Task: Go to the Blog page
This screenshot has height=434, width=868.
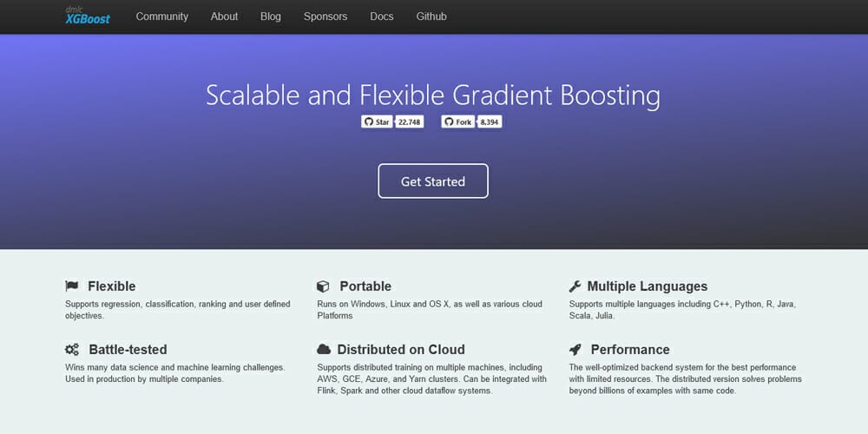Action: pyautogui.click(x=271, y=16)
